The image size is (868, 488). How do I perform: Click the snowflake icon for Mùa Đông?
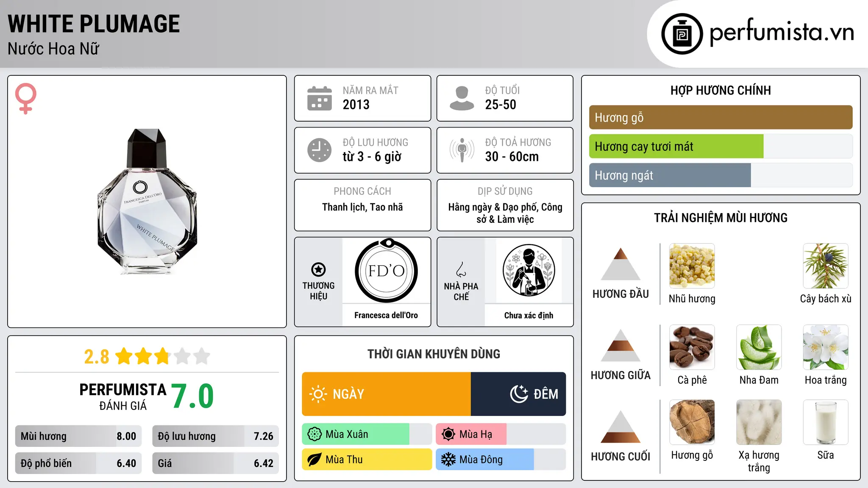pos(448,460)
